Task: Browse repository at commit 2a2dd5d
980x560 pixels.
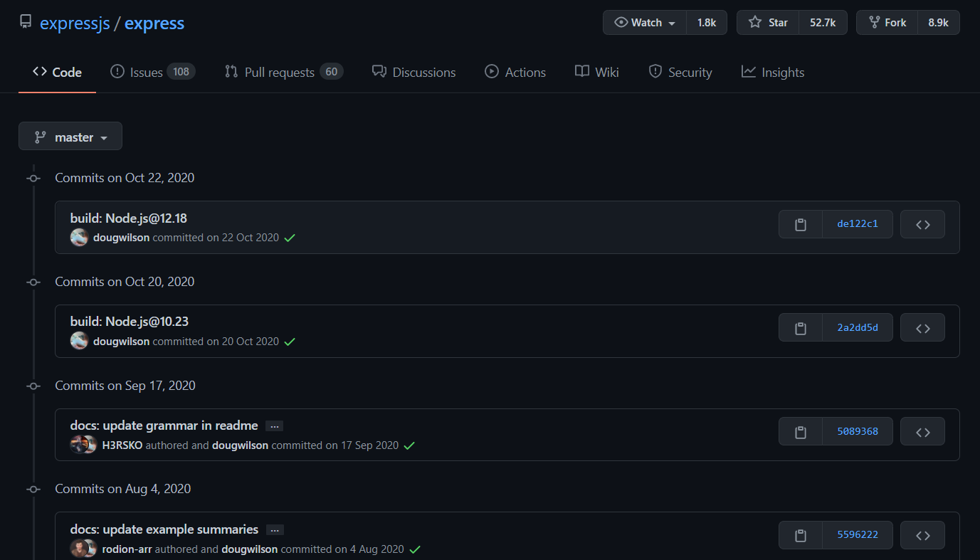Action: point(922,328)
